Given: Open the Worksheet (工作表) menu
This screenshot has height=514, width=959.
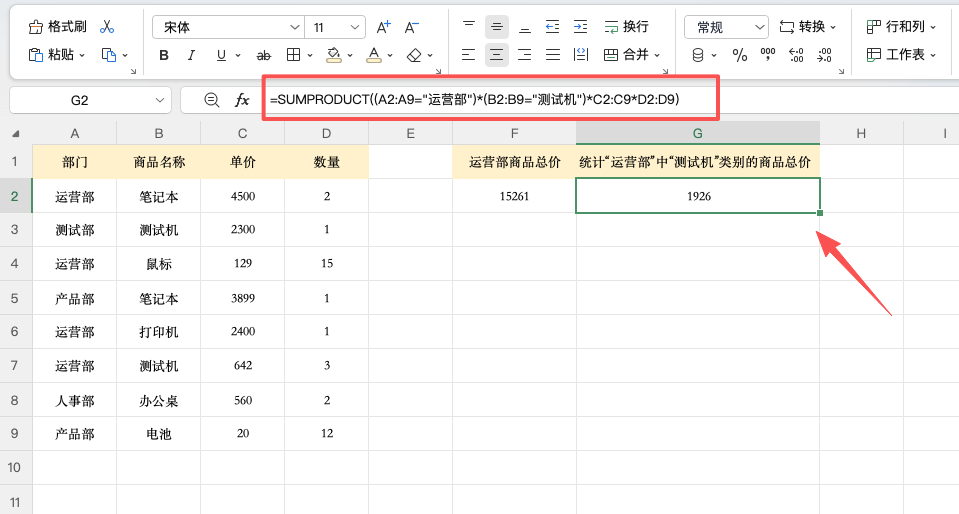Looking at the screenshot, I should 901,55.
